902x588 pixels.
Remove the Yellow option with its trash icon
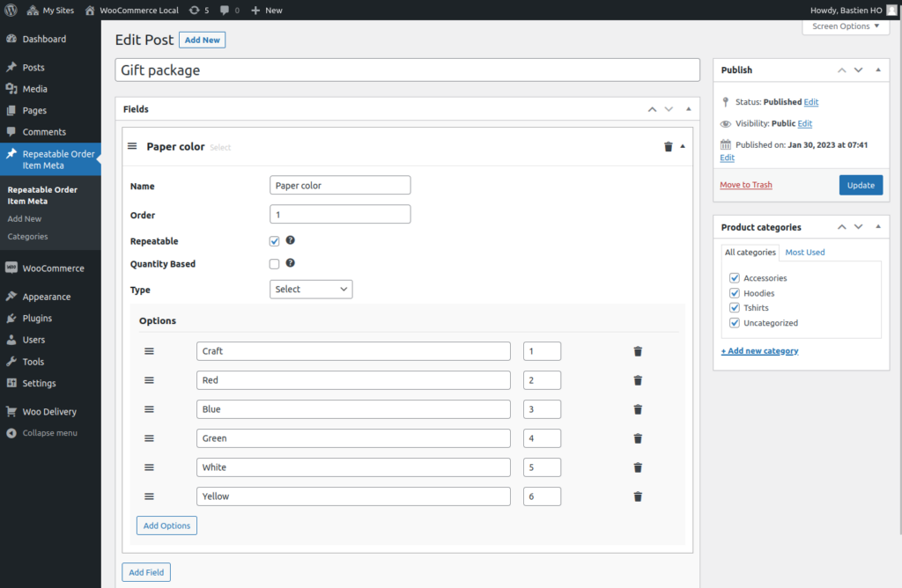[x=638, y=496]
